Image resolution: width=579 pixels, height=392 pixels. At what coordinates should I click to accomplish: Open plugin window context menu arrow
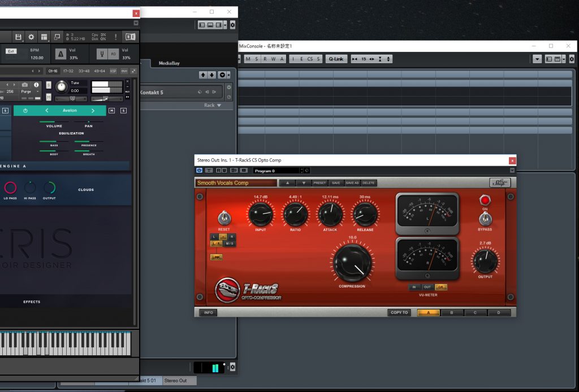point(512,171)
